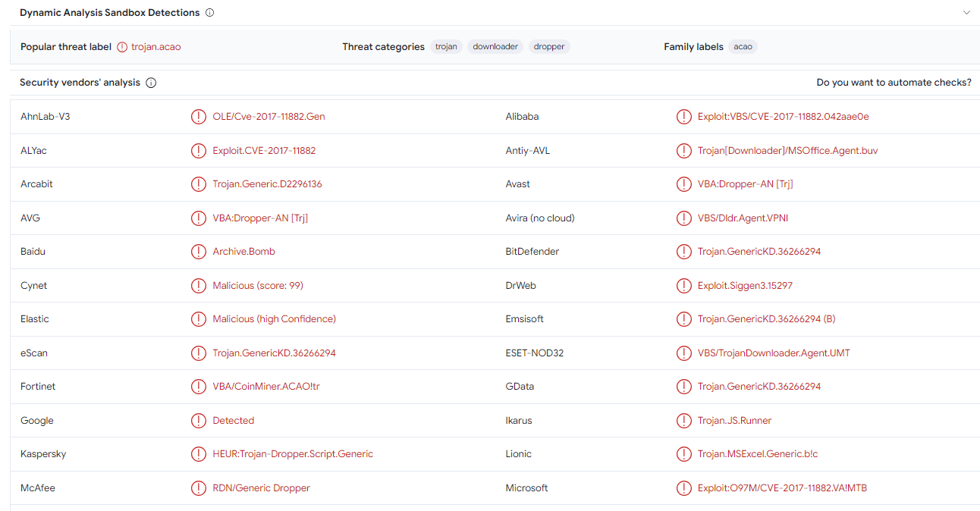
Task: Collapse the Dynamic Analysis Sandbox Detections section
Action: 966,13
